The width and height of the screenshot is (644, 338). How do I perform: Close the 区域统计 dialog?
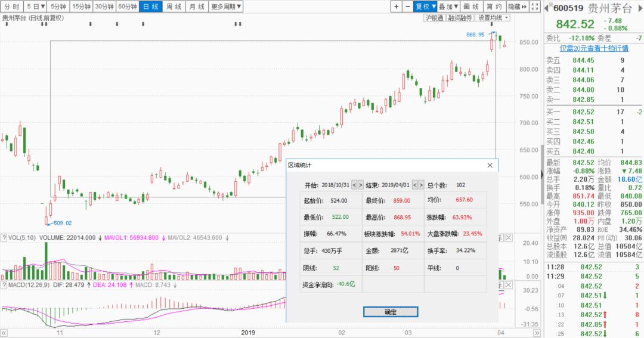click(x=490, y=165)
